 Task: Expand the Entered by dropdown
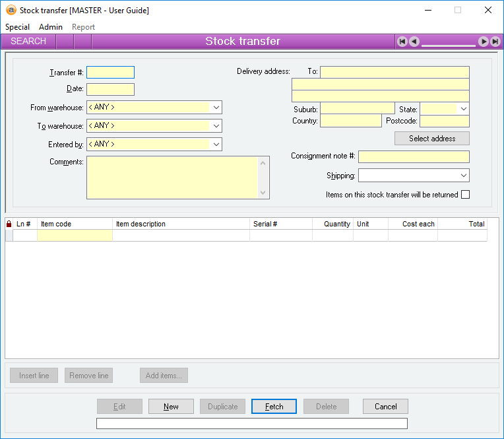tap(216, 144)
